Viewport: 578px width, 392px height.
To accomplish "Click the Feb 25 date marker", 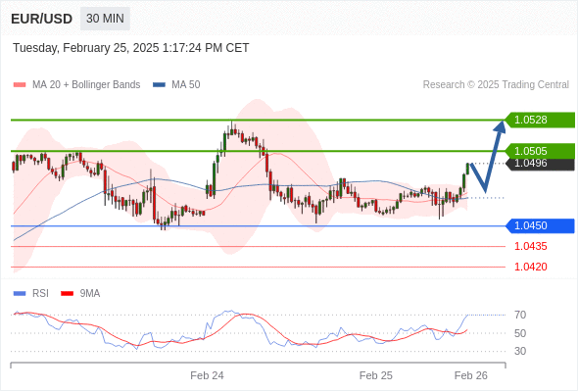I will coord(375,375).
